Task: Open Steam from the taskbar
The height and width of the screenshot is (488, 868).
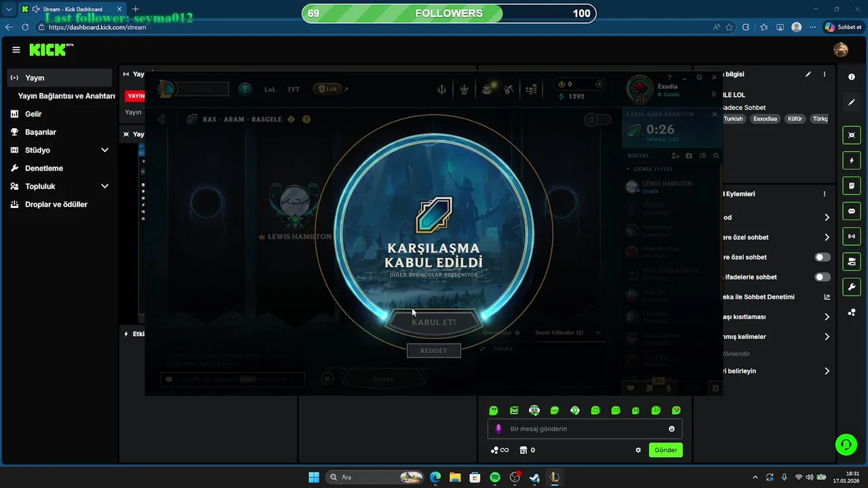Action: (x=534, y=477)
